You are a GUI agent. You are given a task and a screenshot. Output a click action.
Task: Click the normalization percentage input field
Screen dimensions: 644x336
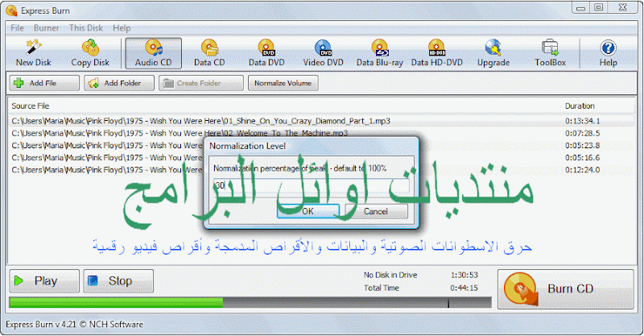pyautogui.click(x=312, y=185)
